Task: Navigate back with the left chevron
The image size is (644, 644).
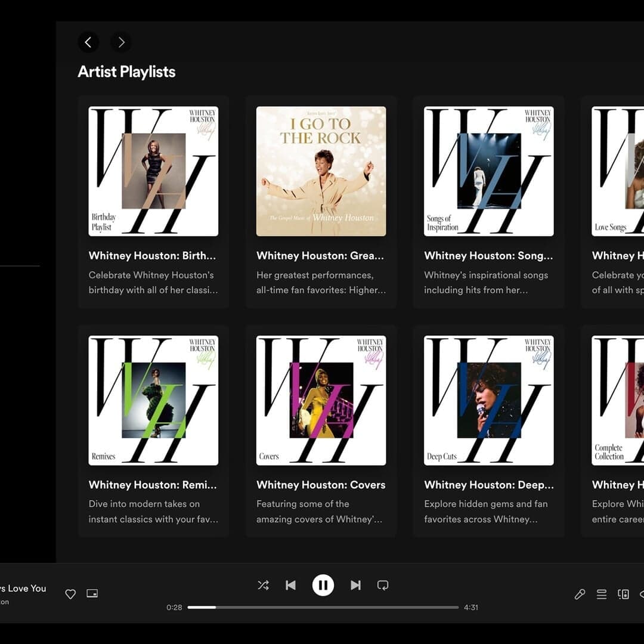Action: pos(88,42)
